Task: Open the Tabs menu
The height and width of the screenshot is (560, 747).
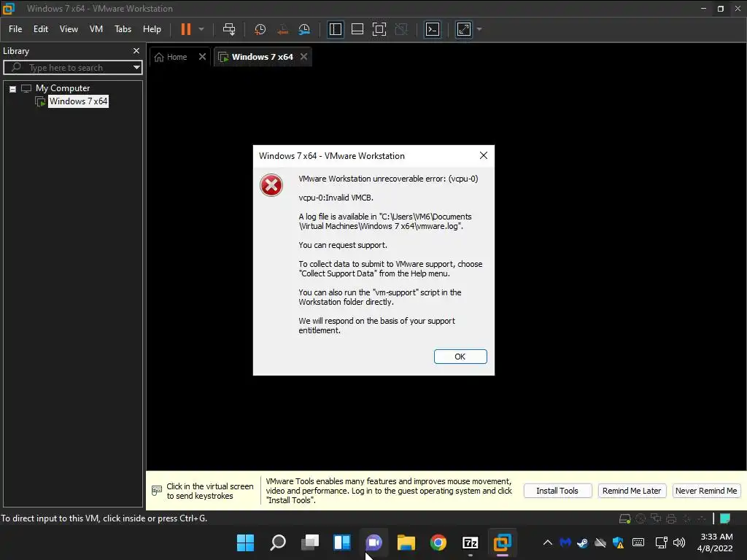Action: (x=123, y=29)
